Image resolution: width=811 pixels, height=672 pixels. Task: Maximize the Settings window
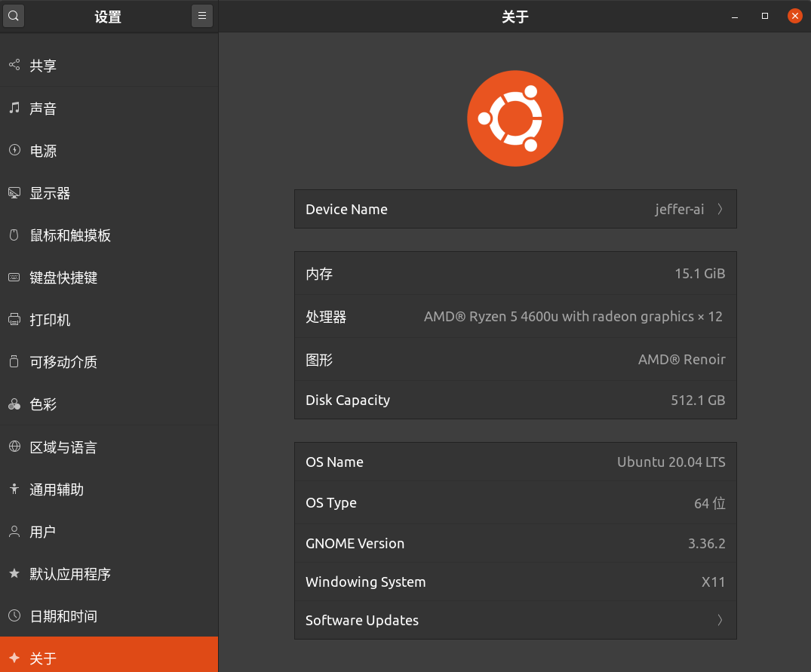pos(765,16)
